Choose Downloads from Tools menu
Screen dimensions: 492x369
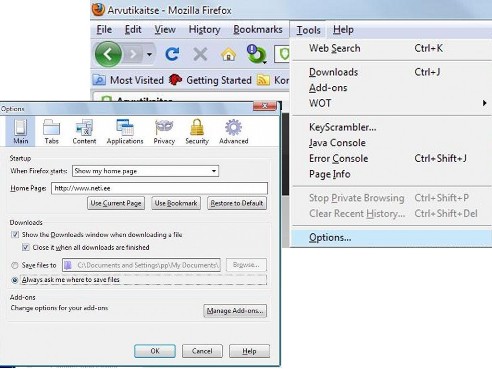coord(392,72)
